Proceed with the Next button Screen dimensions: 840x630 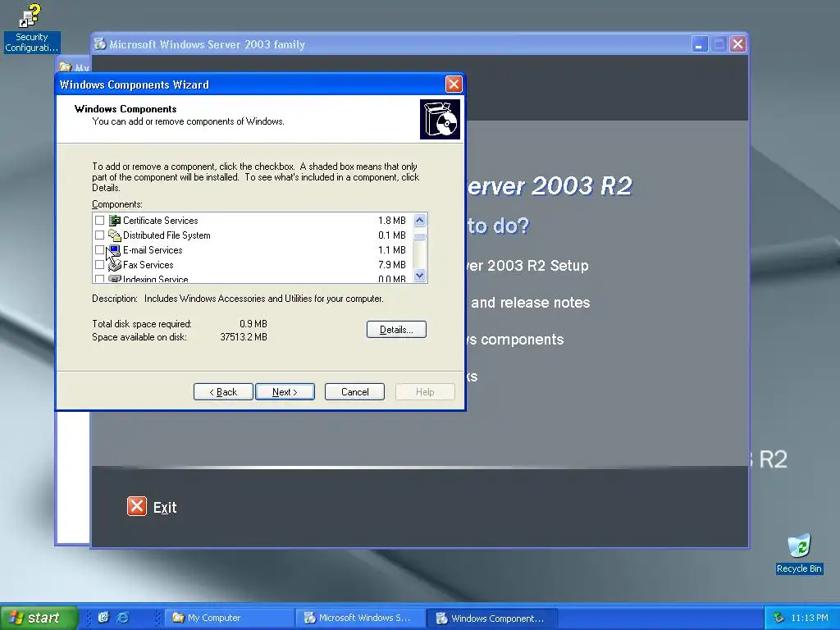click(x=285, y=391)
